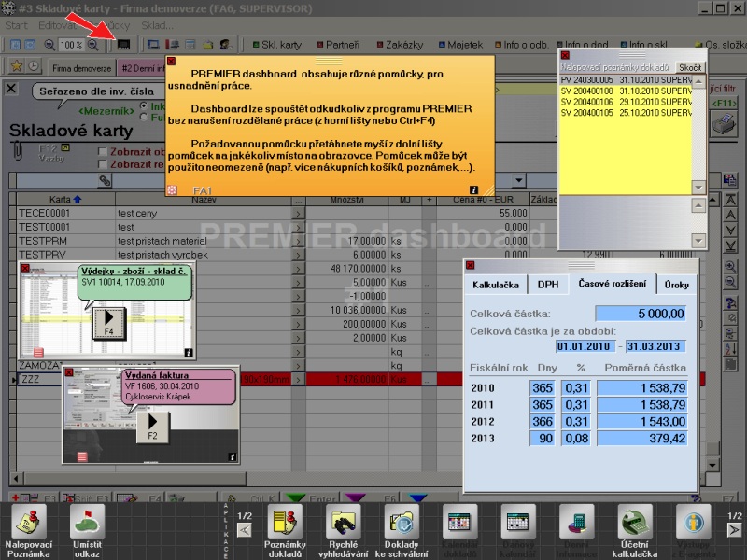
Task: Jump to last record arrow in right sidebar
Action: coord(730,245)
